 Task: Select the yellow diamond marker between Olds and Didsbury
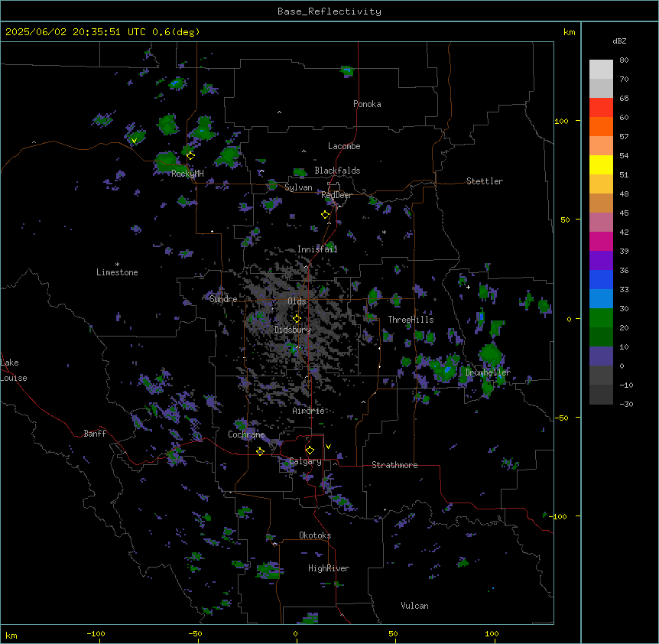[297, 319]
